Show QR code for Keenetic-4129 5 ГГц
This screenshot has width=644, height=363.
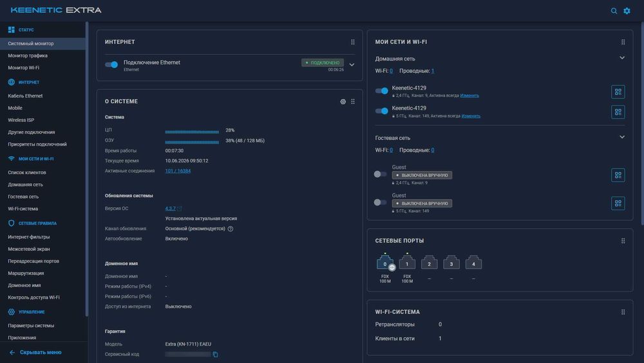618,112
